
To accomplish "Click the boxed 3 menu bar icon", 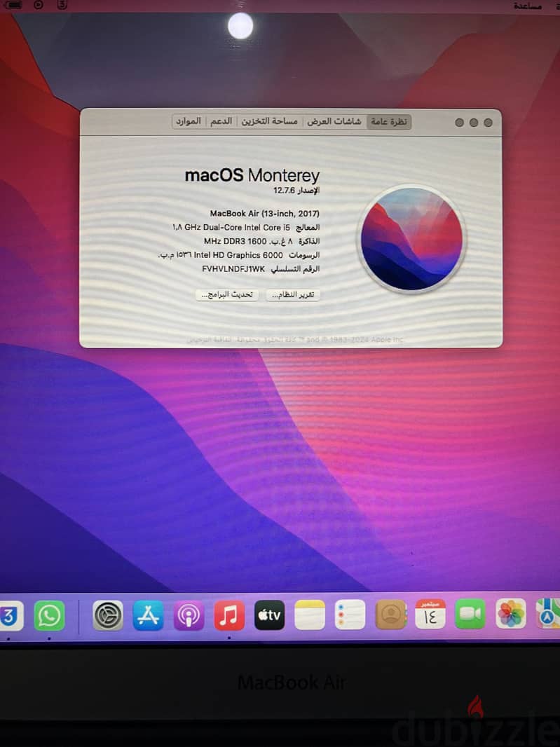I will point(62,5).
